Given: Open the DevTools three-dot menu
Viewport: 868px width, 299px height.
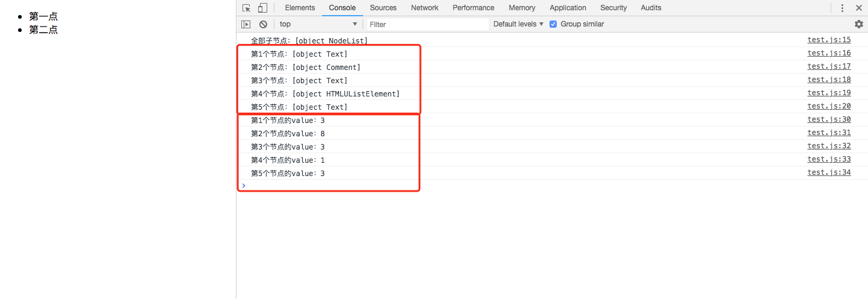Looking at the screenshot, I should 843,8.
